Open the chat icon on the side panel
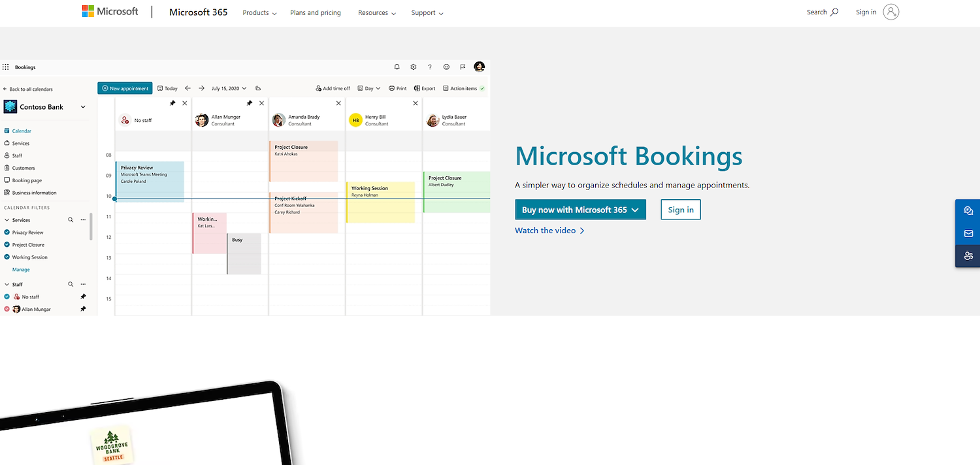Screen dimensions: 980x465 (968, 211)
